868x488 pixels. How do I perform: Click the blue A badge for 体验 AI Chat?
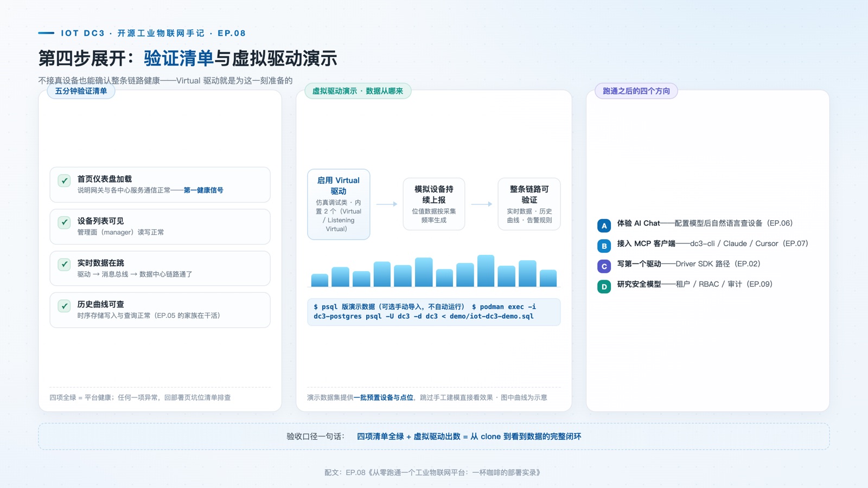click(604, 226)
